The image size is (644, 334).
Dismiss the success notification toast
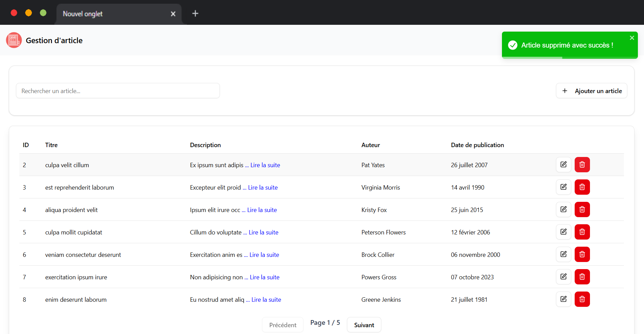(x=632, y=38)
